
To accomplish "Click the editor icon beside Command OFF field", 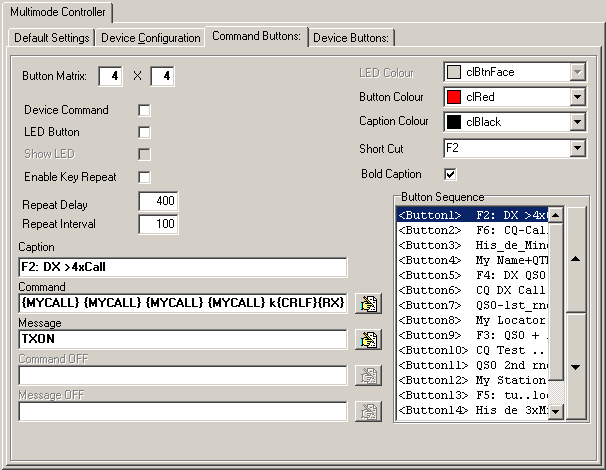I will [x=368, y=375].
